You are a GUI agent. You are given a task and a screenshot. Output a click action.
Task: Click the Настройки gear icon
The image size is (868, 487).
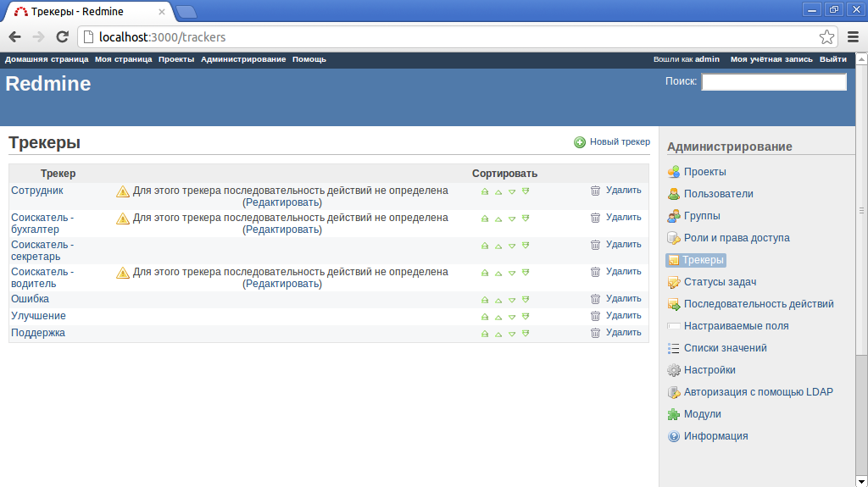tap(674, 370)
